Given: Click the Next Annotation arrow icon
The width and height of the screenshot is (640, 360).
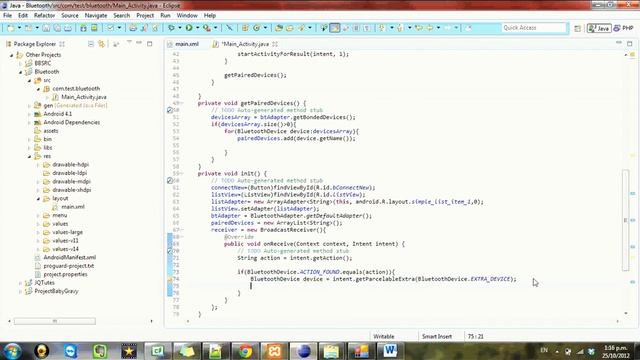Looking at the screenshot, I should click(x=382, y=28).
